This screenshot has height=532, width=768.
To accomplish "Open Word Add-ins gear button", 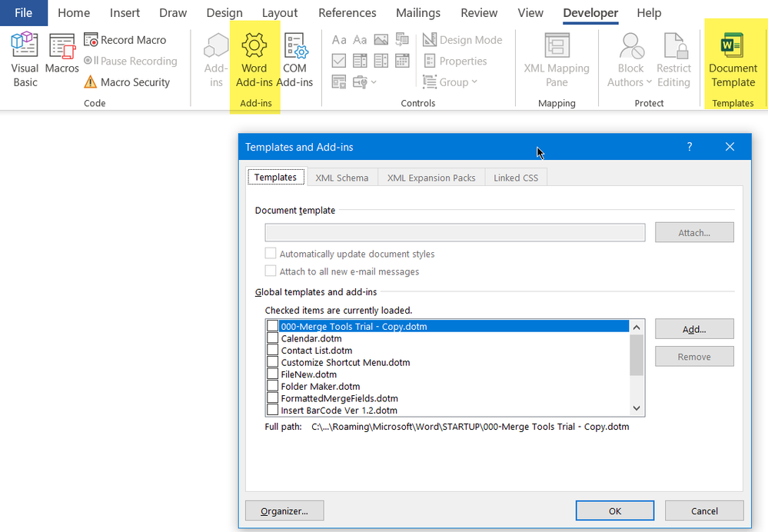I will [254, 59].
